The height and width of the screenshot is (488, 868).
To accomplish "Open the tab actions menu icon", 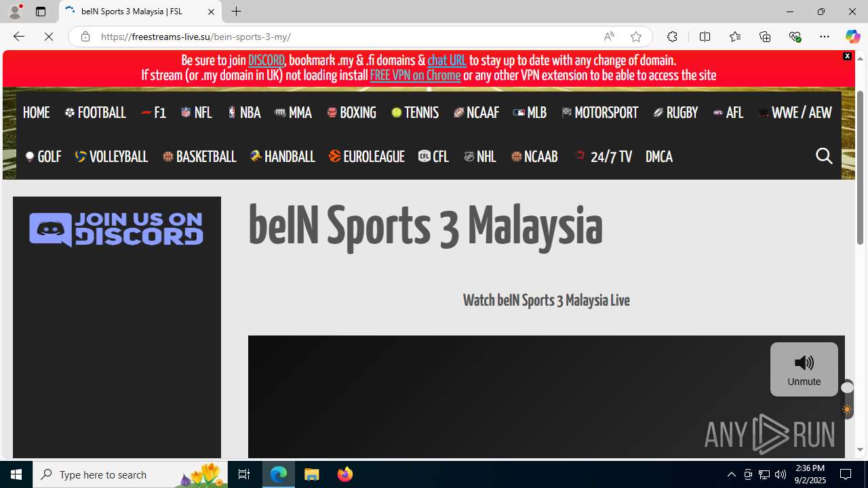I will click(x=41, y=12).
